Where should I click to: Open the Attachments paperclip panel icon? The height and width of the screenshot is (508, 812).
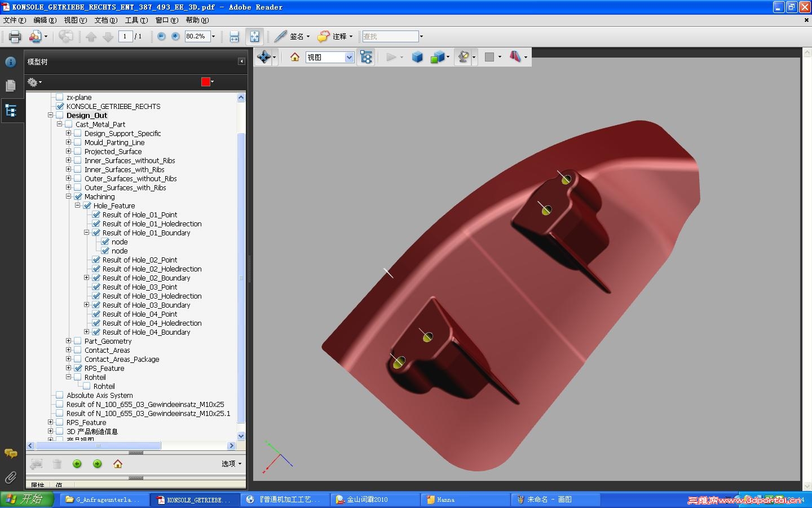[x=11, y=478]
